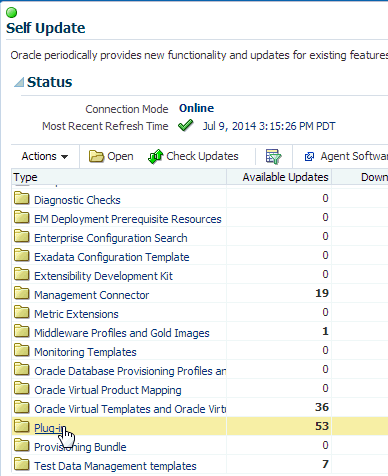Click the Agent Software link icon
This screenshot has height=476, width=388.
coord(309,156)
